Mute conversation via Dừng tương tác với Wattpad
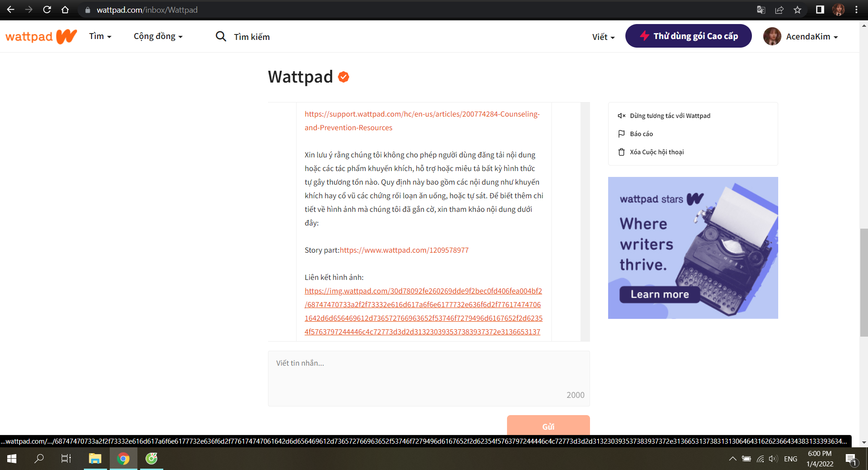 664,116
